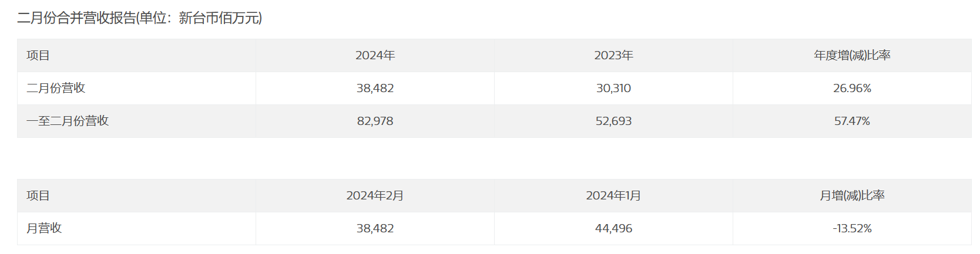This screenshot has width=980, height=254.
Task: Click the 2024年2月 column header
Action: click(x=375, y=196)
